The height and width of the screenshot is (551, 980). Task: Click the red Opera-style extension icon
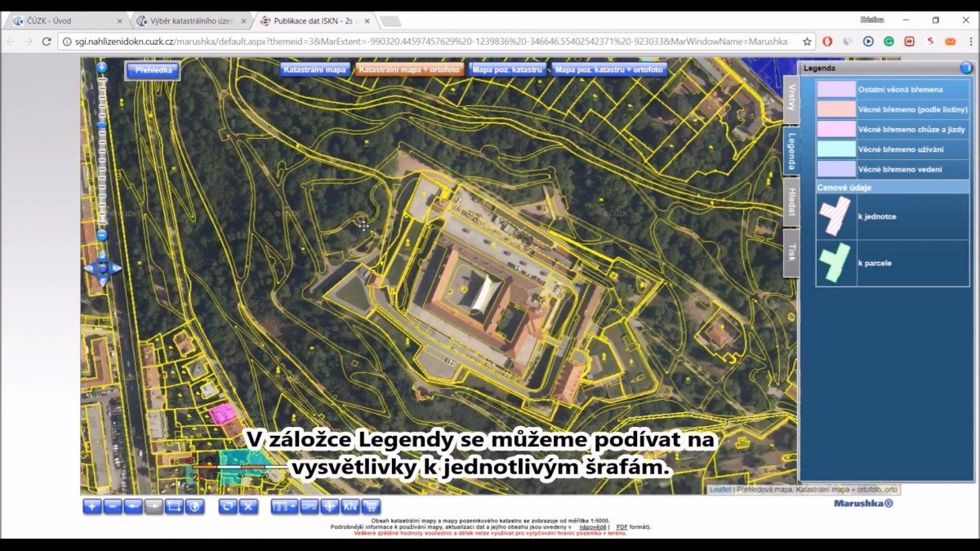827,41
